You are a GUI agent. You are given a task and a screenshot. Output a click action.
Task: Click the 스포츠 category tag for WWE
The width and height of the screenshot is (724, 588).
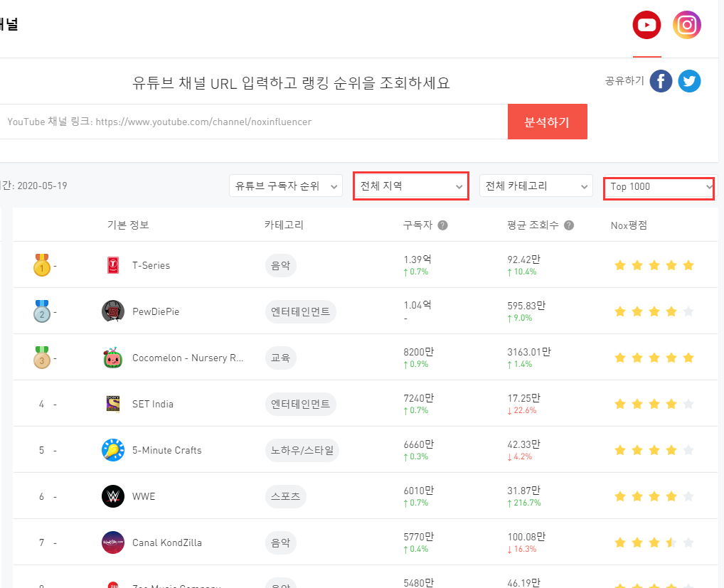[x=285, y=496]
